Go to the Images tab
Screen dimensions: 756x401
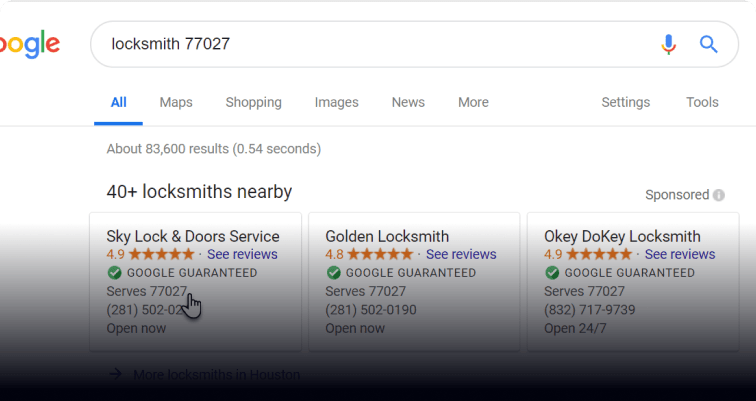click(x=336, y=102)
